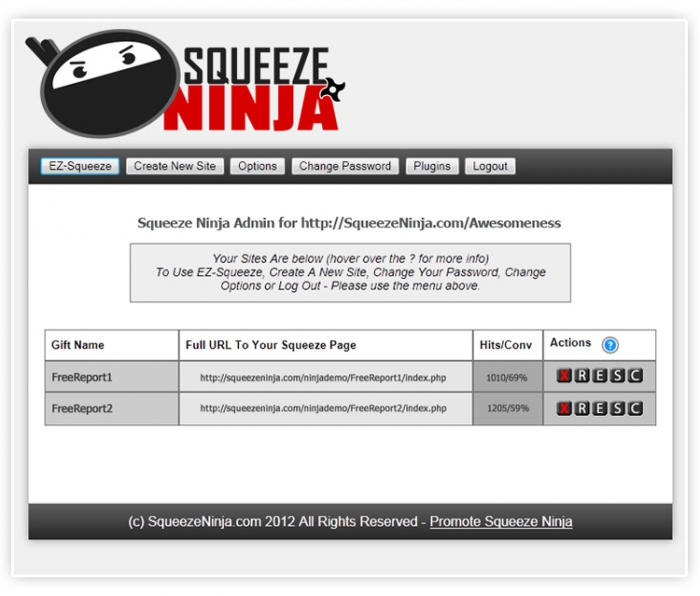This screenshot has height=596, width=700.
Task: Click the copyright SqueezeNinja.com 2012 text
Action: [x=273, y=521]
